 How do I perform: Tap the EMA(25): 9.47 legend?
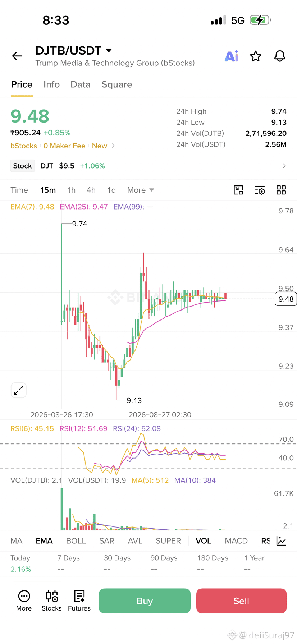point(84,207)
